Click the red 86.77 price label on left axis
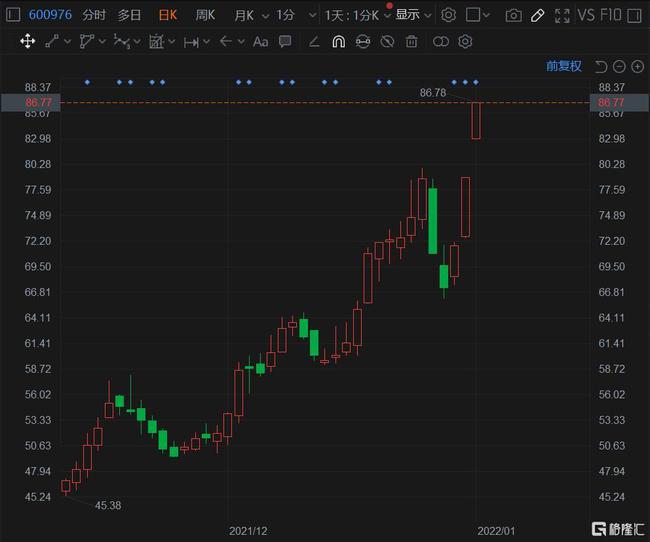The width and height of the screenshot is (650, 542). pyautogui.click(x=38, y=102)
